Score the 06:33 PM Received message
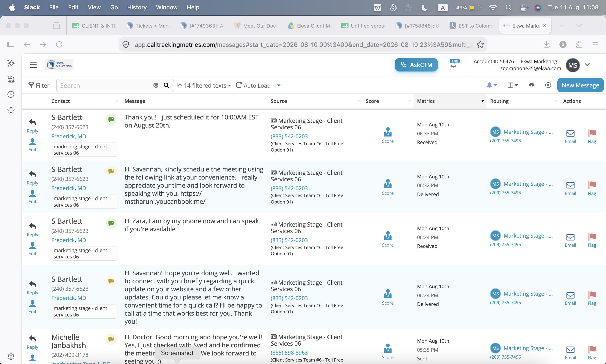The height and width of the screenshot is (364, 606). [387, 135]
